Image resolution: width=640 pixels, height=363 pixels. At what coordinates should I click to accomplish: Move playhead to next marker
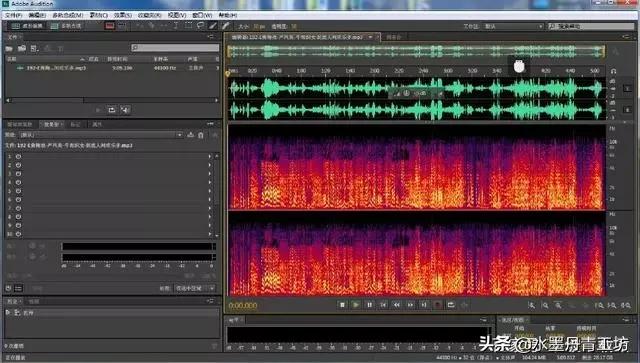click(x=424, y=305)
